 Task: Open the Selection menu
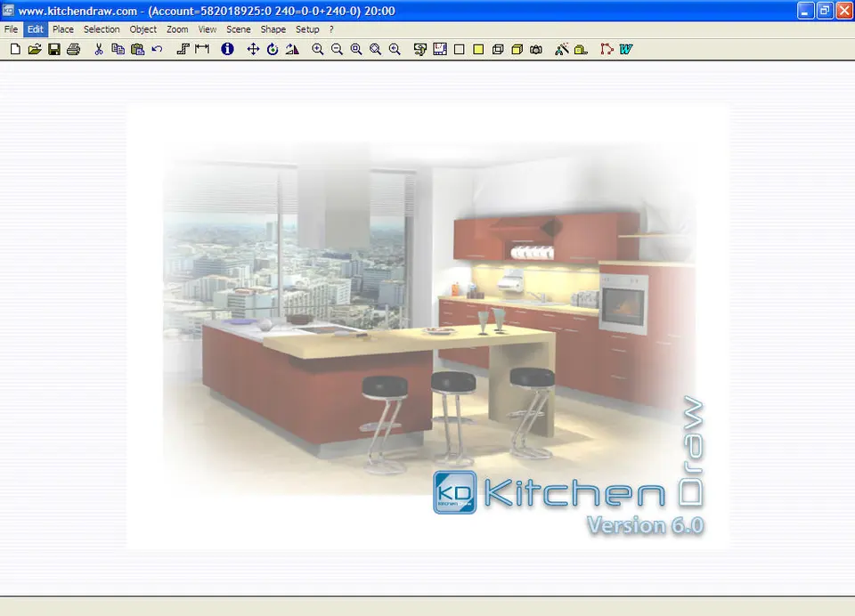tap(102, 29)
